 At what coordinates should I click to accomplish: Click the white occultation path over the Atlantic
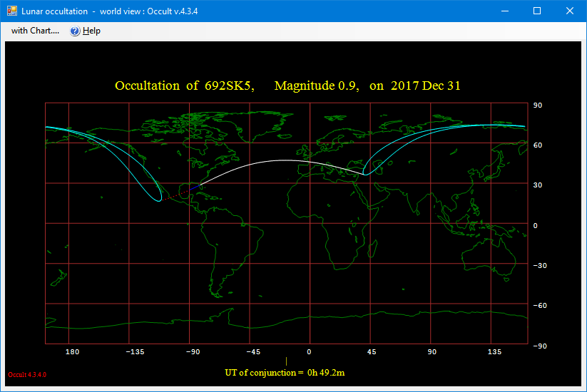[x=285, y=160]
